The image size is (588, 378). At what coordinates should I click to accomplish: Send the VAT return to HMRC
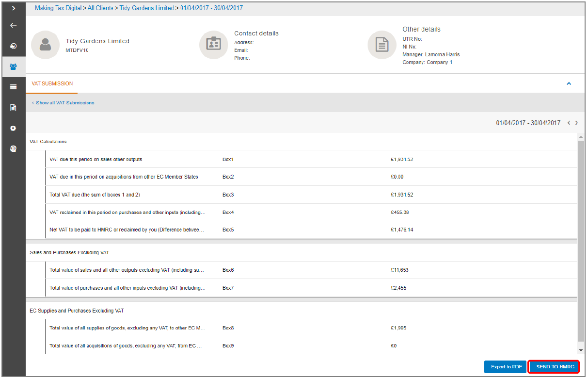coord(555,367)
